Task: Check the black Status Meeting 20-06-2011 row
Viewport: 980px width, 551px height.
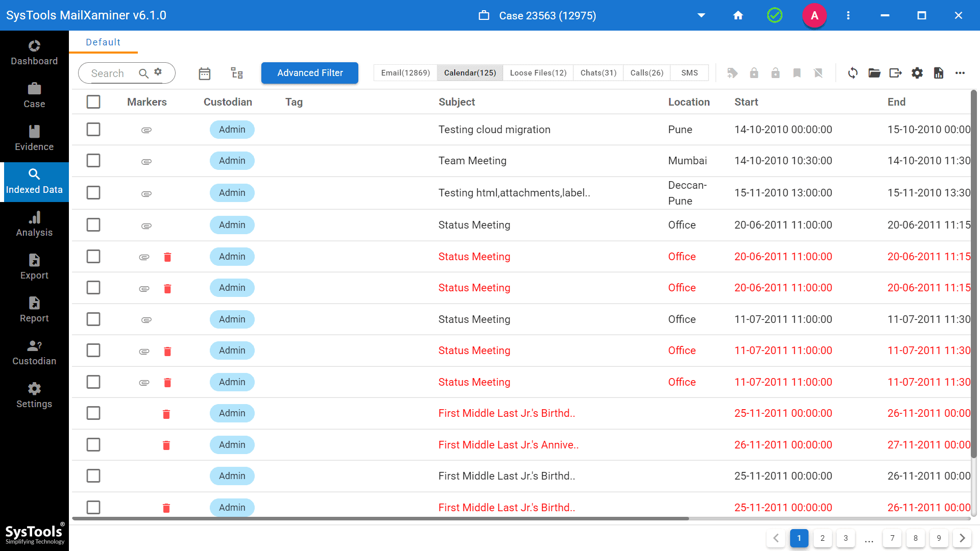Action: click(x=93, y=224)
